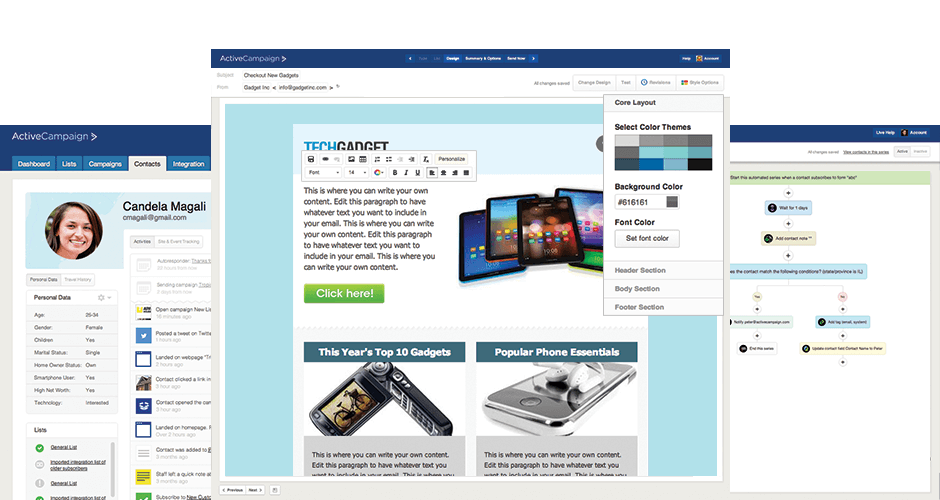The width and height of the screenshot is (940, 500).
Task: Expand the Footer Section panel
Action: tap(663, 307)
